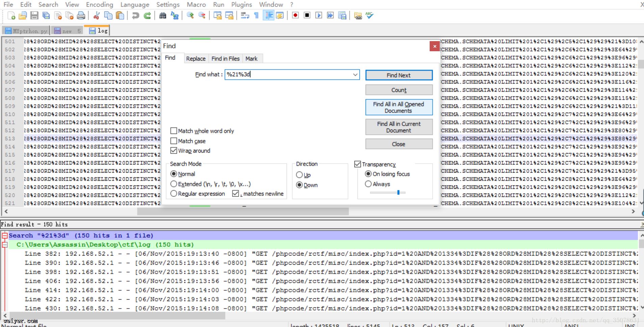Open Find using binoculars icon
Image resolution: width=644 pixels, height=327 pixels.
tap(163, 16)
